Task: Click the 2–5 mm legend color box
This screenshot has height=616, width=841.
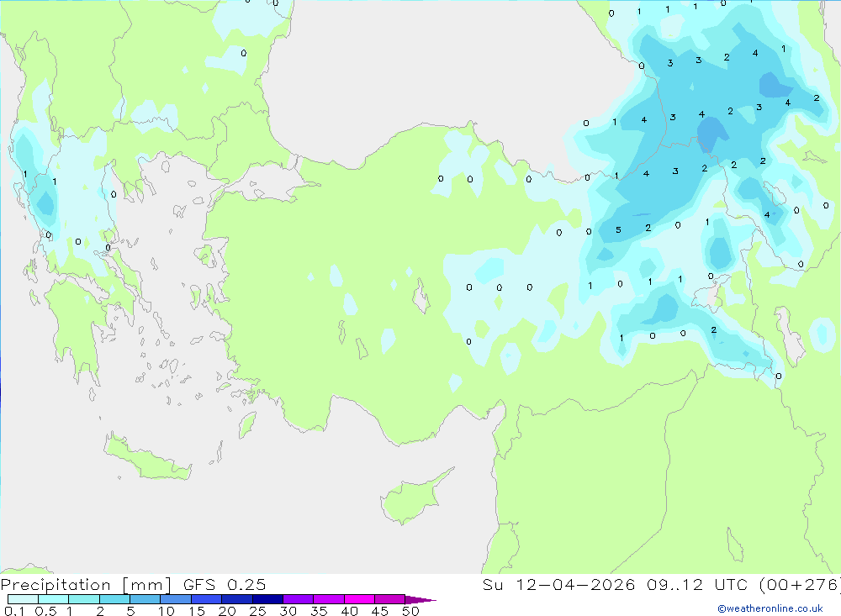Action: tap(114, 599)
